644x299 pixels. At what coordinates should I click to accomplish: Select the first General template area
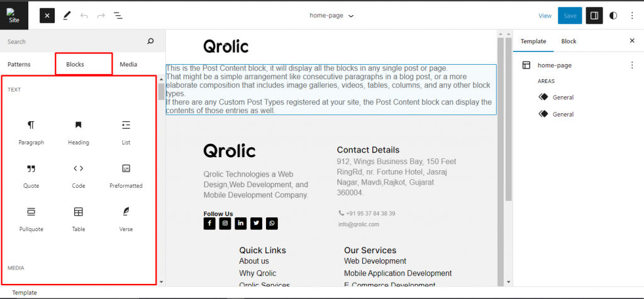(x=557, y=97)
